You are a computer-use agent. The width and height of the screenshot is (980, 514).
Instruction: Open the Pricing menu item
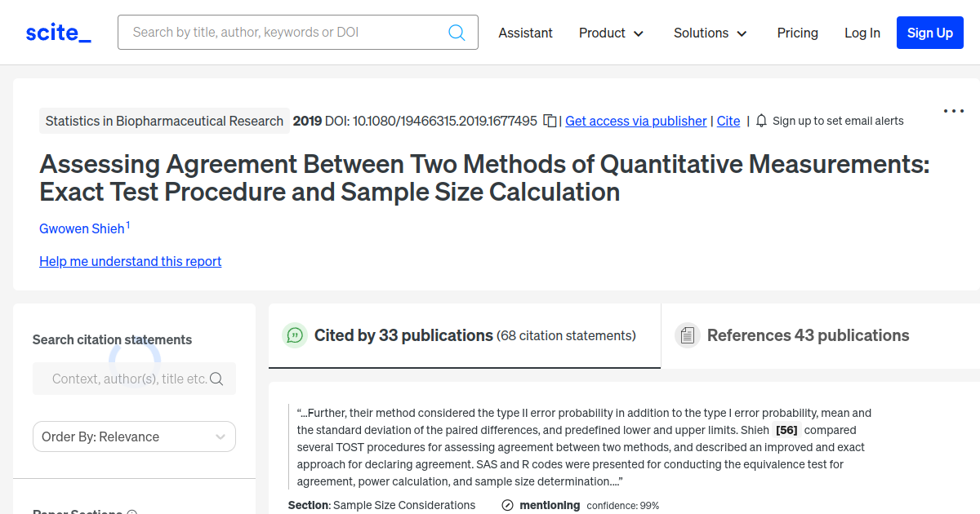[797, 33]
